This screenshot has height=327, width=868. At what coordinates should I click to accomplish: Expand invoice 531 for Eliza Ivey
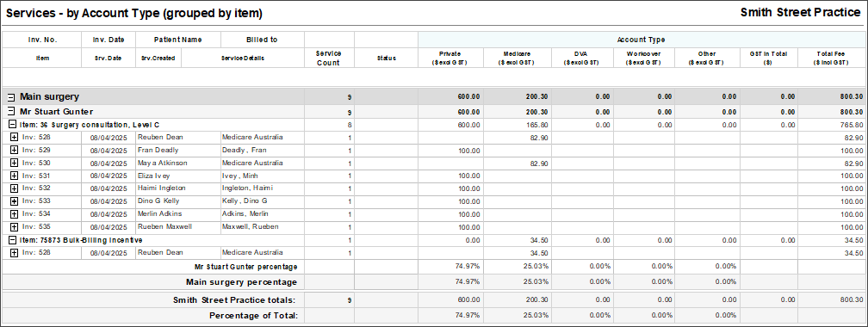point(15,176)
